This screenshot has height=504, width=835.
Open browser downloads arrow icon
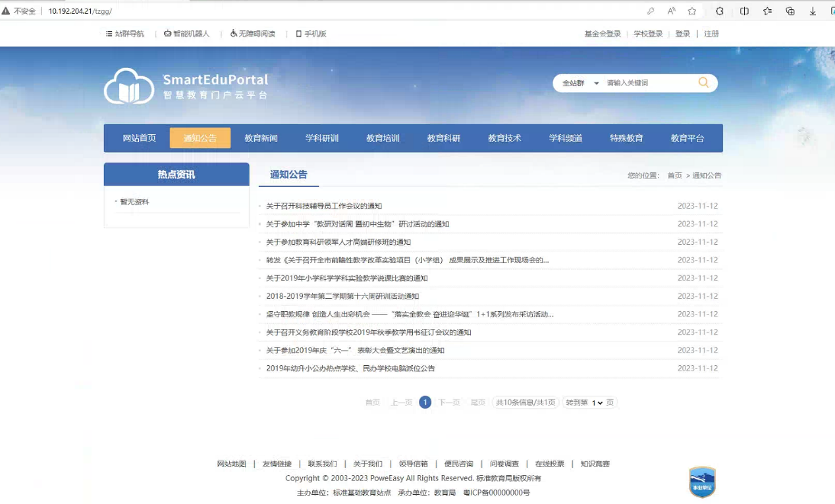click(x=813, y=11)
